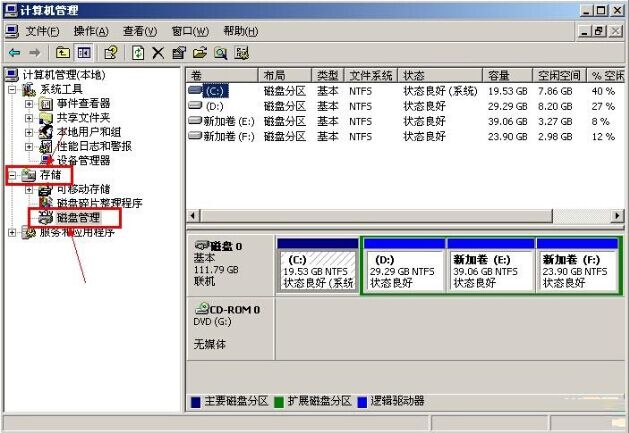Click 状态良好 (系统) status cell
This screenshot has height=433, width=629.
440,91
